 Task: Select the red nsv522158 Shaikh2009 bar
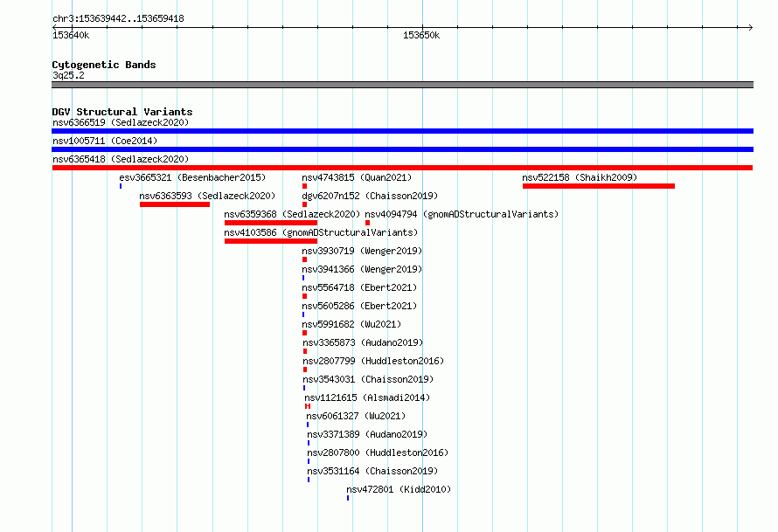pyautogui.click(x=599, y=186)
